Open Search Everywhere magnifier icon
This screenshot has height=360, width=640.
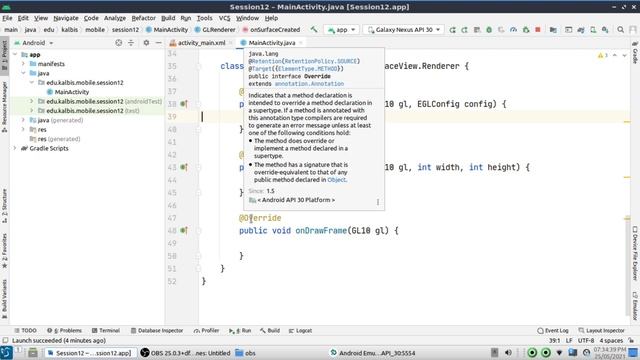pyautogui.click(x=620, y=30)
